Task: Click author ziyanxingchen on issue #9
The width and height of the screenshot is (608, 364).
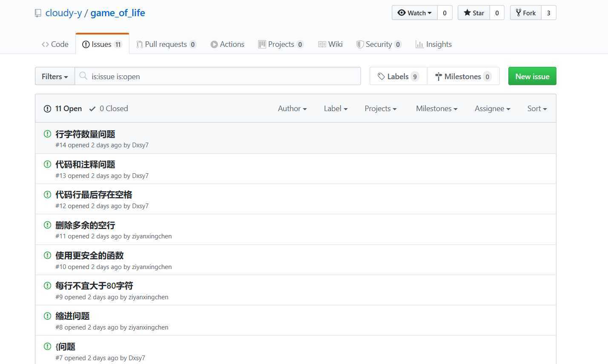Action: [x=149, y=297]
